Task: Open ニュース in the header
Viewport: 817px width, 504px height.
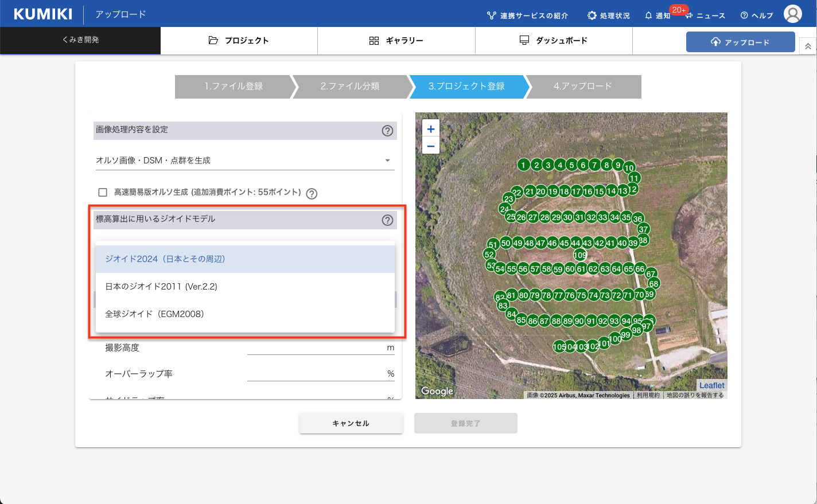Action: tap(706, 15)
